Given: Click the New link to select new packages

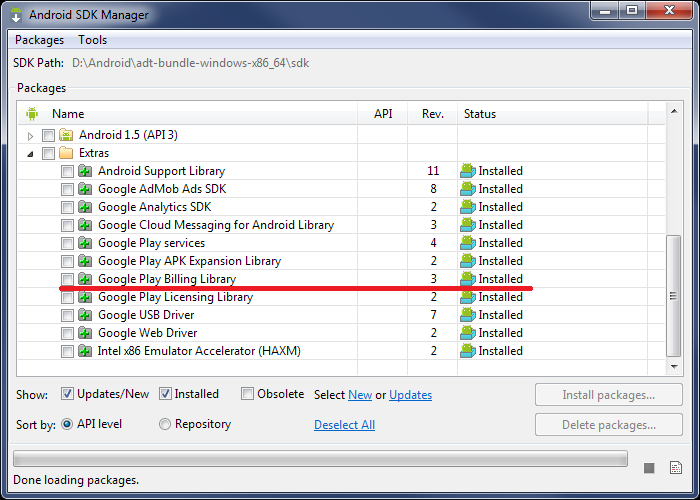Looking at the screenshot, I should 360,395.
